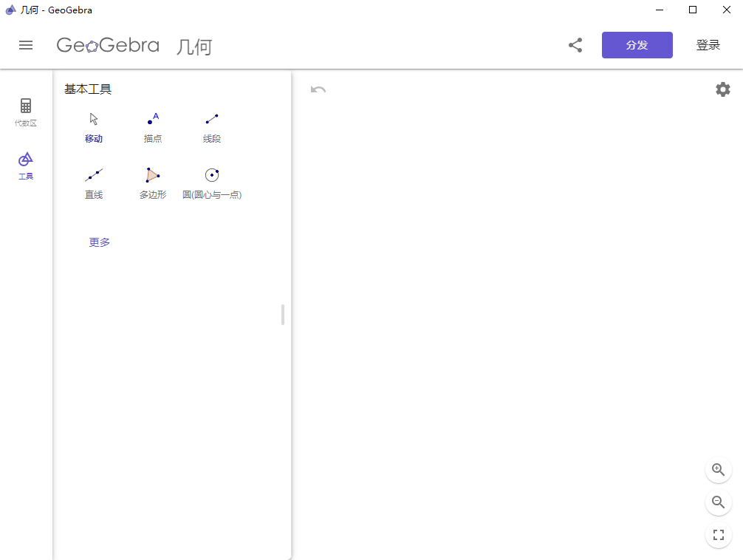Image resolution: width=743 pixels, height=560 pixels.
Task: Click the 登录 sign-in link
Action: [708, 45]
